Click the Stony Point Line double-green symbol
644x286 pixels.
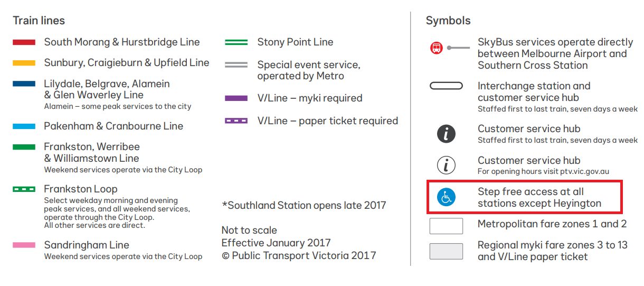[236, 42]
